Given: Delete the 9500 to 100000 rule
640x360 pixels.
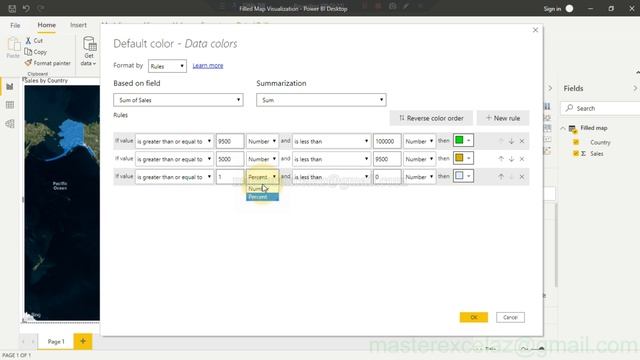Looking at the screenshot, I should point(522,141).
